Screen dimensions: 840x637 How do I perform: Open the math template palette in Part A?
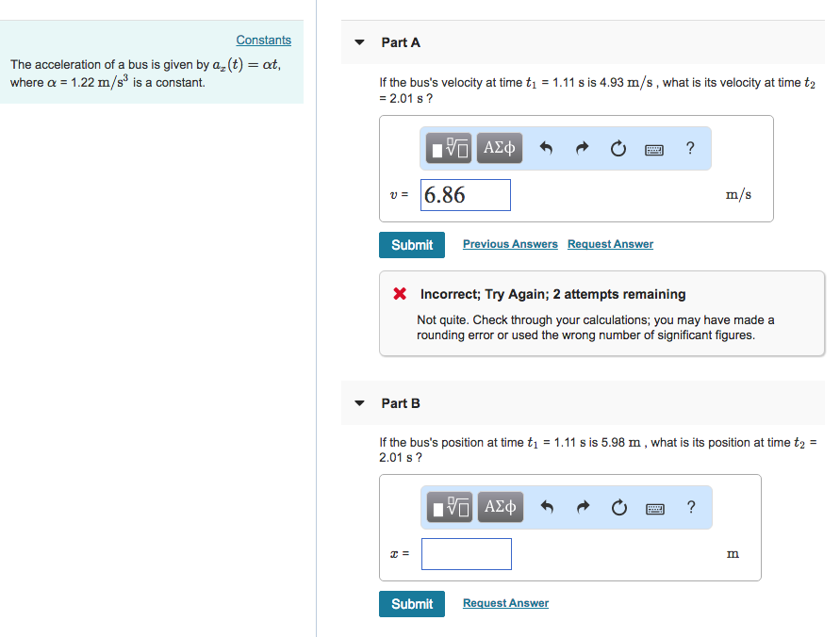point(448,148)
